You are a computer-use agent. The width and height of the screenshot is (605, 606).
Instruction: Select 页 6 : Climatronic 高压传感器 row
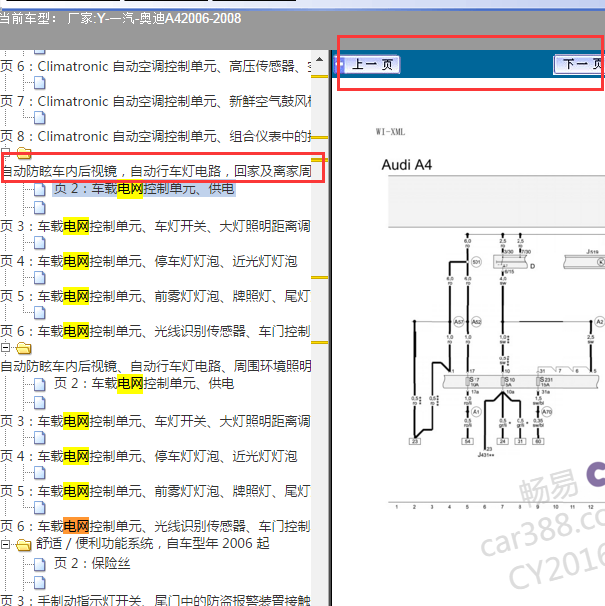click(155, 66)
